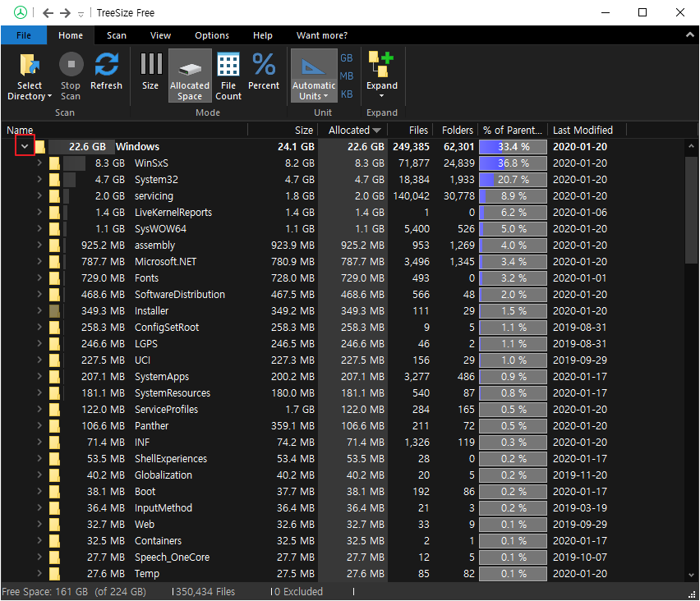Expand the WinSxS folder
The width and height of the screenshot is (700, 601).
[39, 163]
